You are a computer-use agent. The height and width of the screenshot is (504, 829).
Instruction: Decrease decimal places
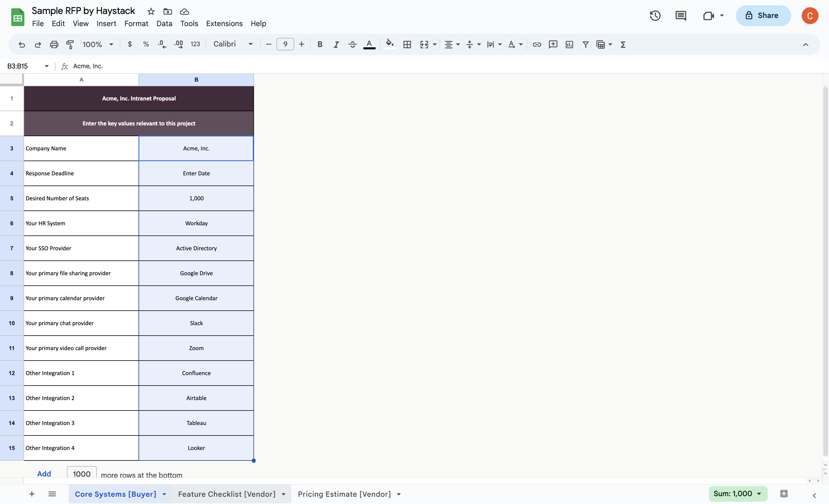tap(162, 44)
